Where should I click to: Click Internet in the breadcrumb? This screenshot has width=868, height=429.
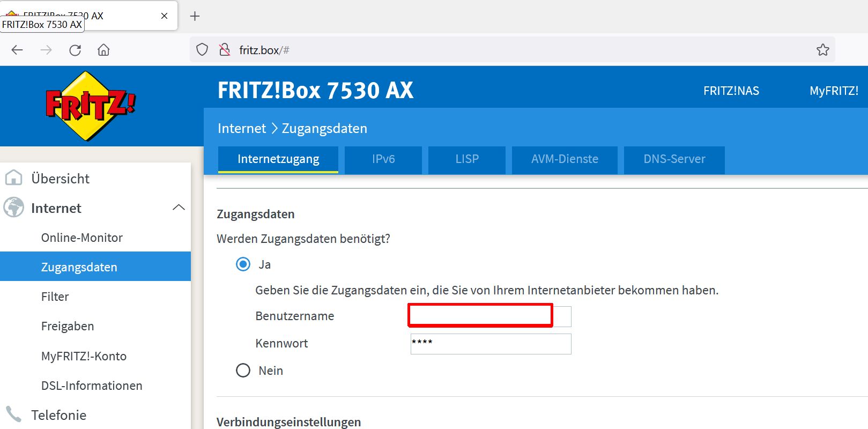tap(242, 128)
